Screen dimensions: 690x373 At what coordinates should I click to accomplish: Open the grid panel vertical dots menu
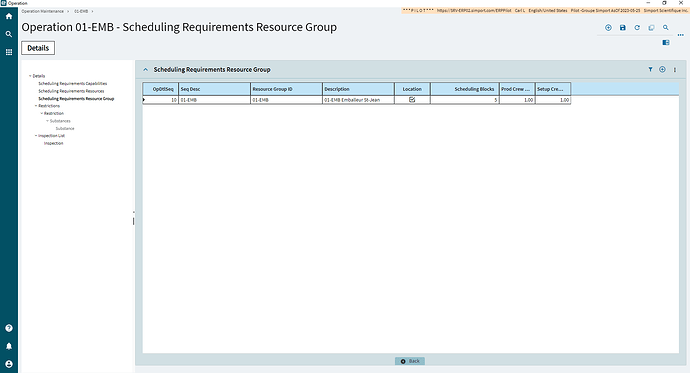pos(675,69)
